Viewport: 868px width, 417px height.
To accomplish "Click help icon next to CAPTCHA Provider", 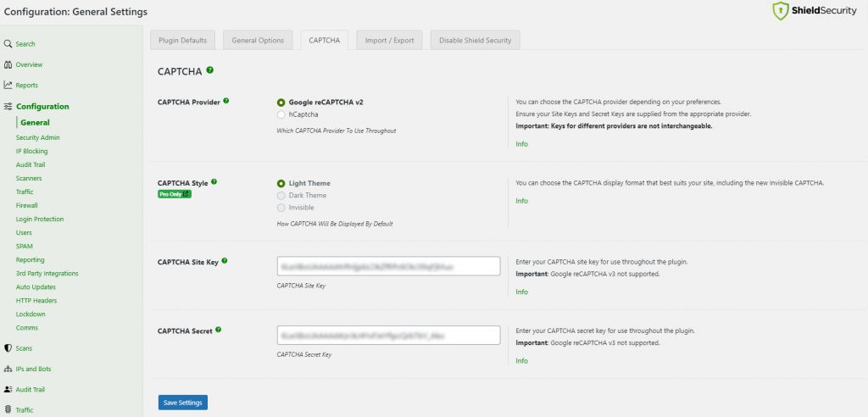I will [x=225, y=101].
